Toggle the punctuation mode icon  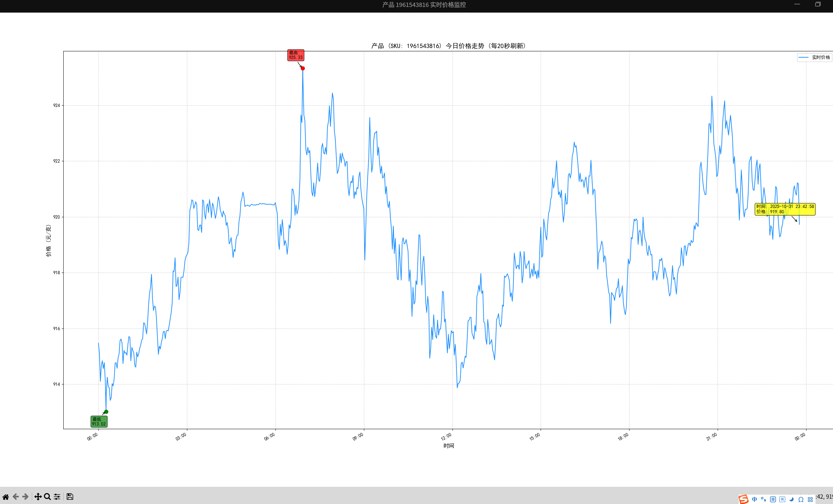click(x=763, y=499)
